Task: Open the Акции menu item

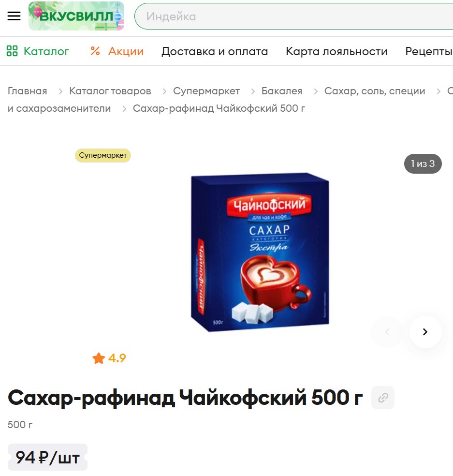Action: coord(117,51)
